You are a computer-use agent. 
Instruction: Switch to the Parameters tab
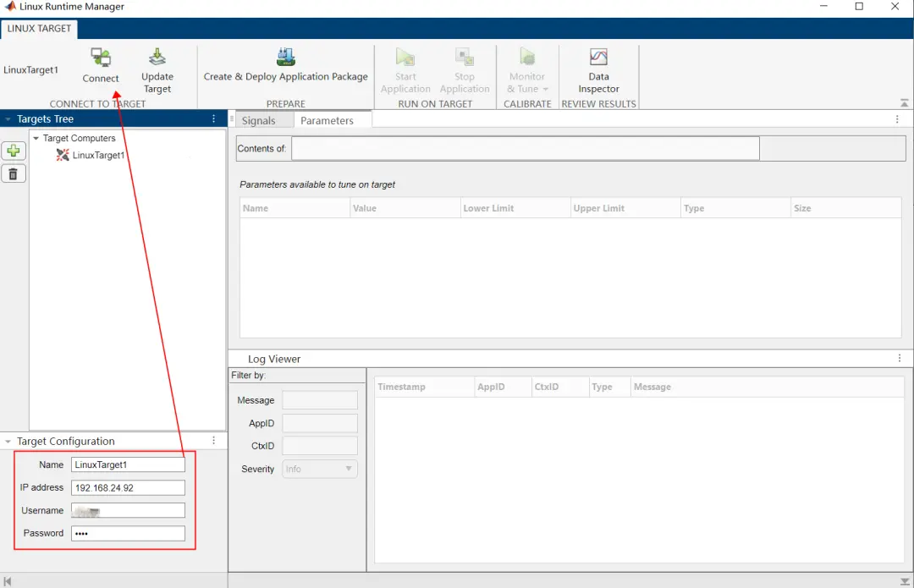click(327, 120)
